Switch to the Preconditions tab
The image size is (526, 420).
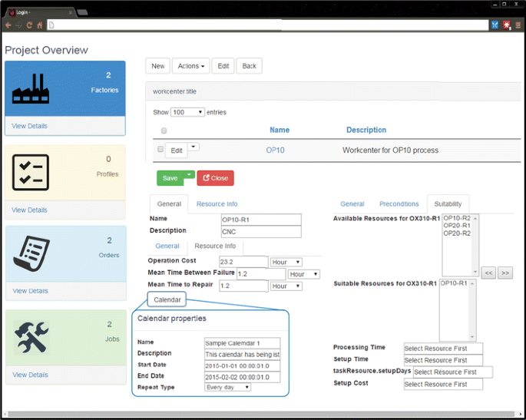pyautogui.click(x=399, y=204)
